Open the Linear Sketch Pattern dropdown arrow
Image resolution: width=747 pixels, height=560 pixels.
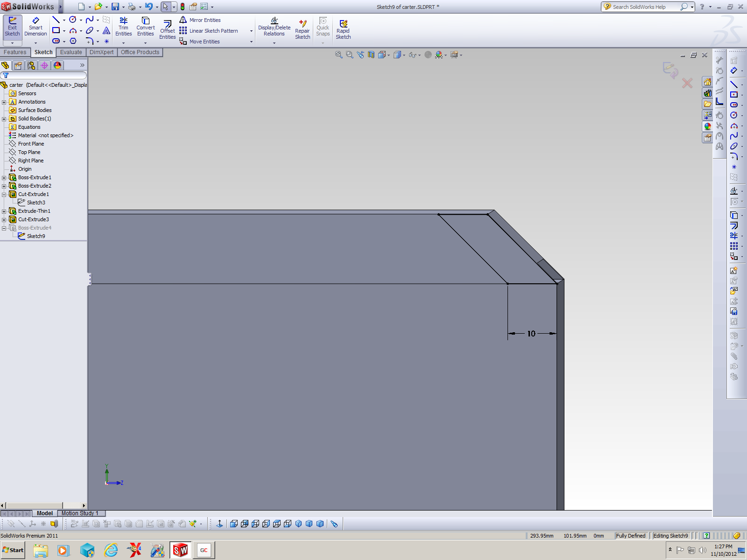tap(251, 31)
